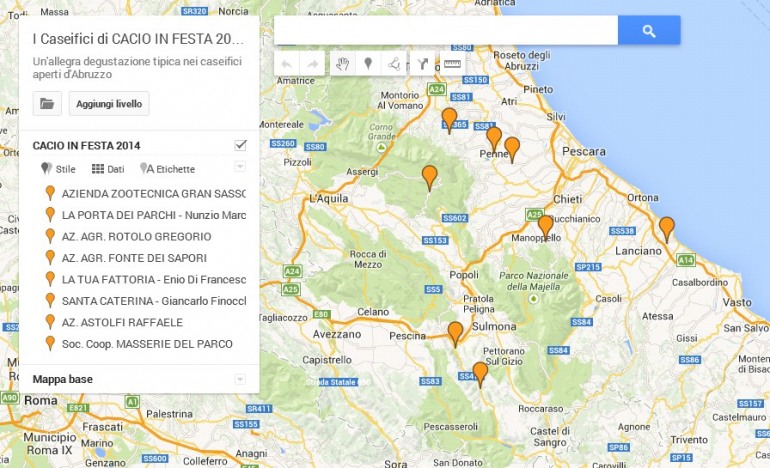The image size is (770, 468).
Task: Click the map title I Caseifici di CACIO IN FESTA
Action: tap(138, 39)
